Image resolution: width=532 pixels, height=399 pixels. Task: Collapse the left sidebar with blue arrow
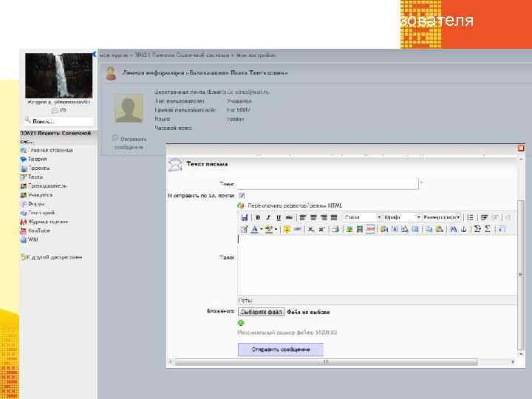coord(95,54)
